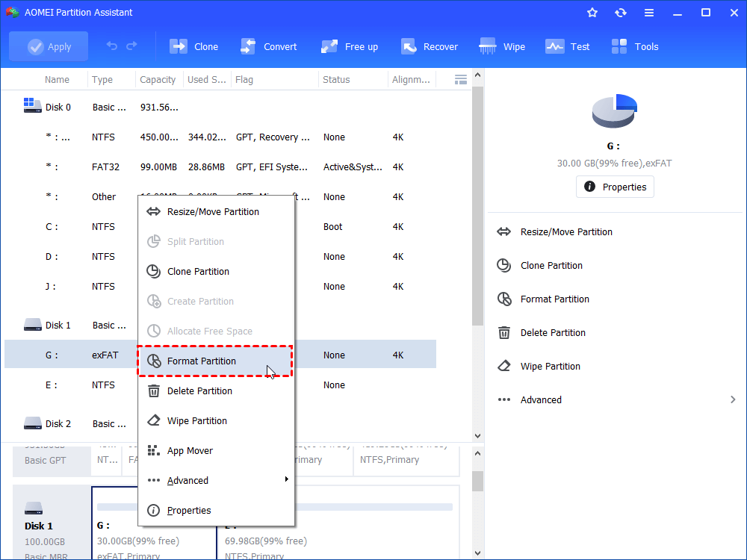The image size is (747, 560).
Task: Expand Advanced chevron in right panel
Action: (733, 399)
